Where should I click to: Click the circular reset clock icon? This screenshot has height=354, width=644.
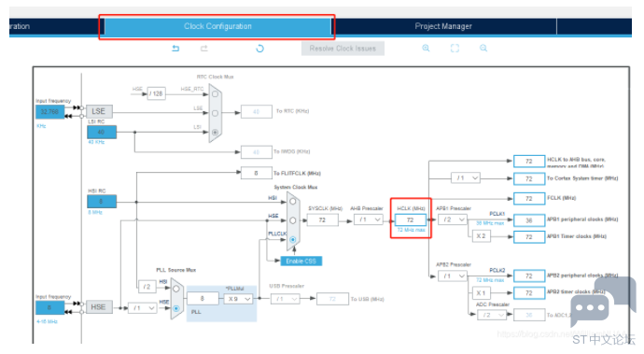260,49
